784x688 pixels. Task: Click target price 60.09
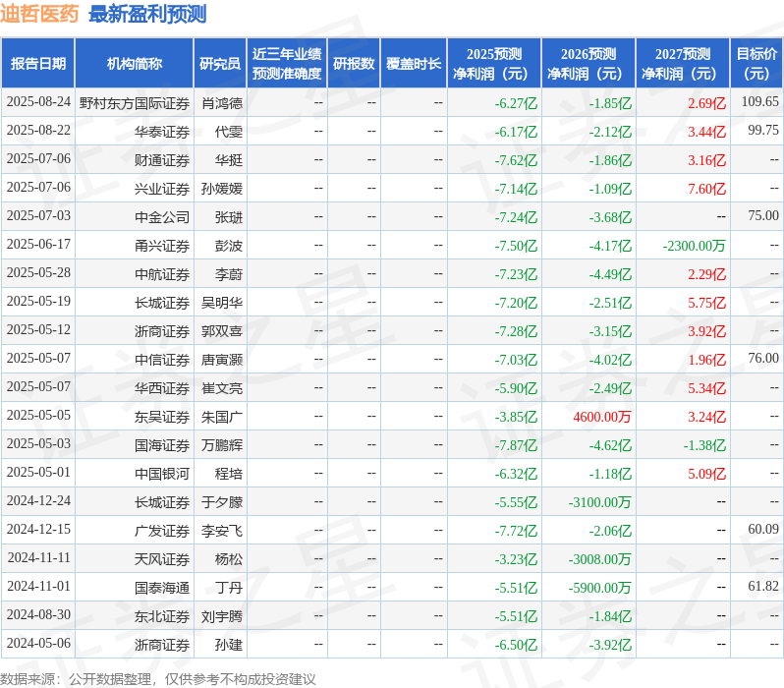(x=763, y=530)
